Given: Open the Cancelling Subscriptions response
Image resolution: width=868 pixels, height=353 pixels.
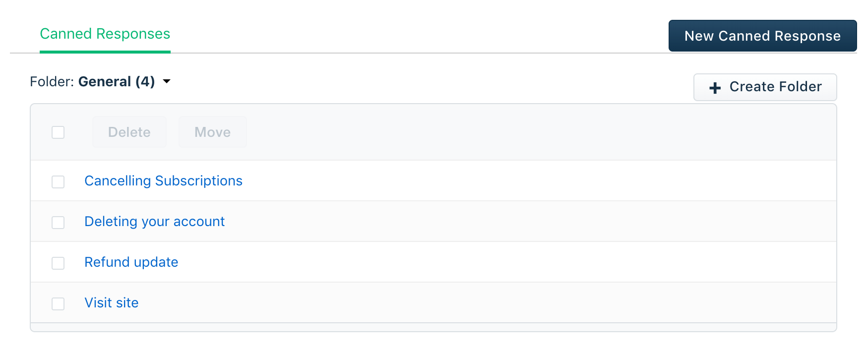Looking at the screenshot, I should [x=163, y=181].
